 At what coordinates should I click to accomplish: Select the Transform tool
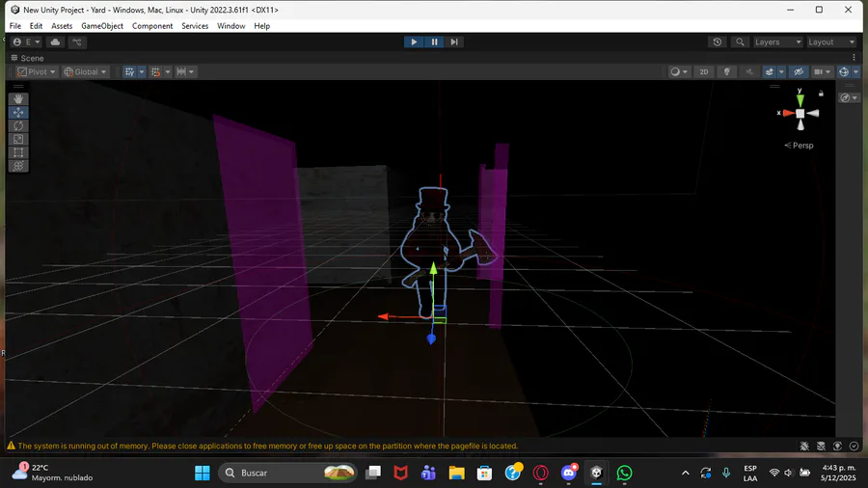click(x=18, y=166)
